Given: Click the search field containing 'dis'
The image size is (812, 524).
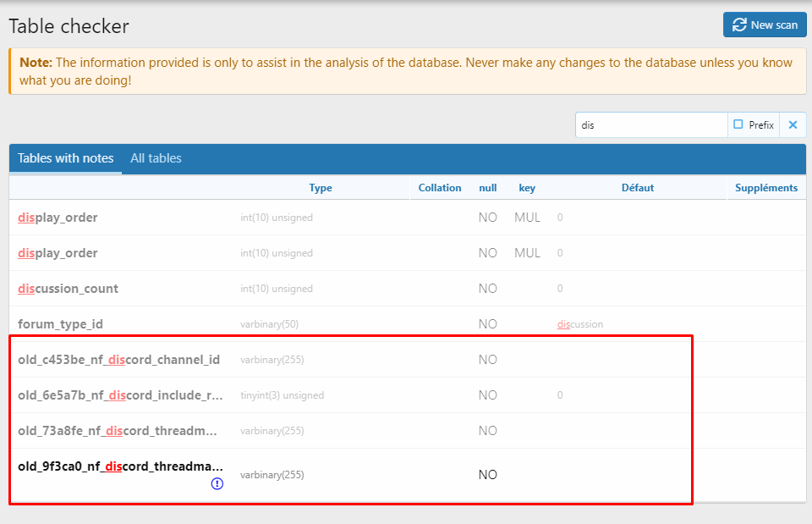Looking at the screenshot, I should coord(651,124).
